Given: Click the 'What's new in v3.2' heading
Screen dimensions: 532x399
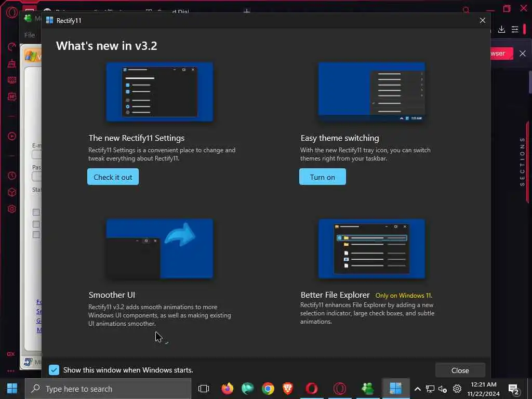Looking at the screenshot, I should (107, 46).
